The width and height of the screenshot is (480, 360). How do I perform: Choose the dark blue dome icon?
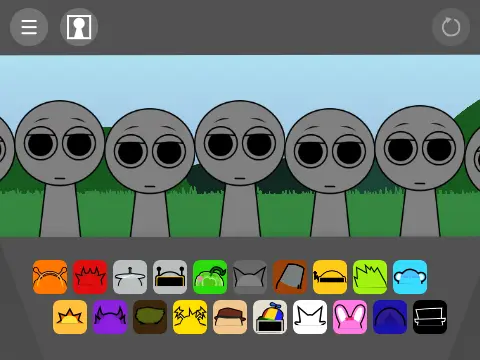[390, 317]
